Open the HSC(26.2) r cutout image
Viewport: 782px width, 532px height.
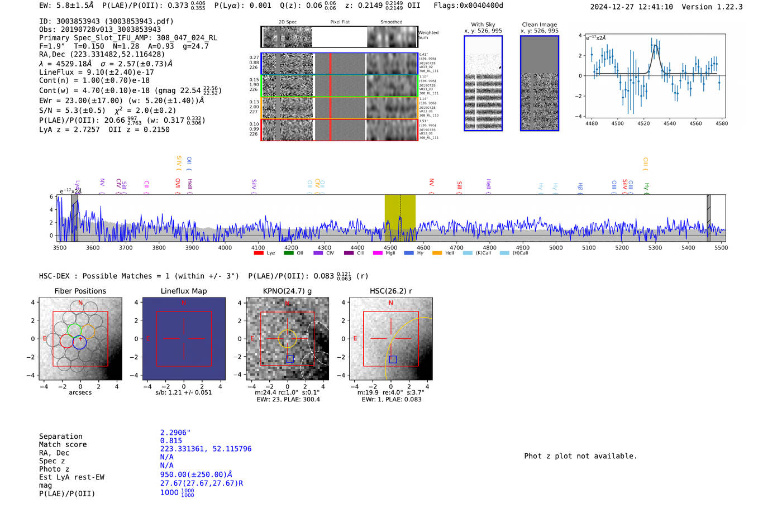391,339
